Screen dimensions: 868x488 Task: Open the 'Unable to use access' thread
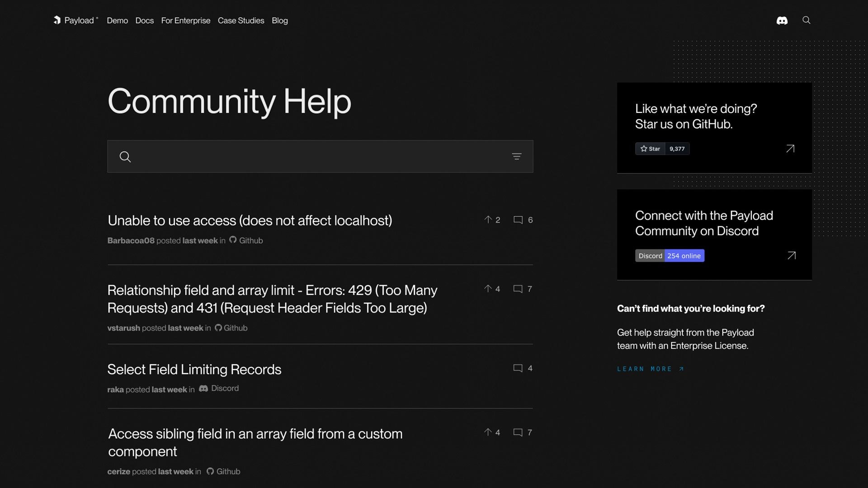point(250,221)
